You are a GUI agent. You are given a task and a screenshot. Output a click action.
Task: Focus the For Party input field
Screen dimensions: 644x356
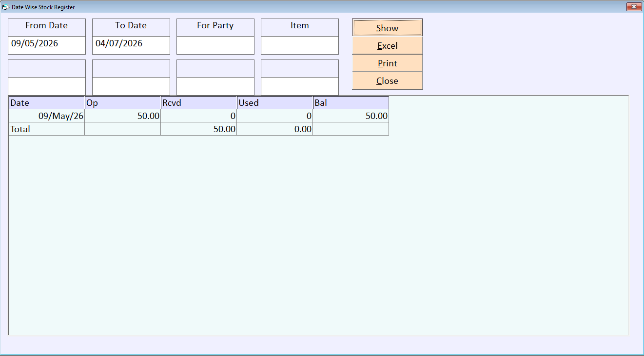point(215,45)
